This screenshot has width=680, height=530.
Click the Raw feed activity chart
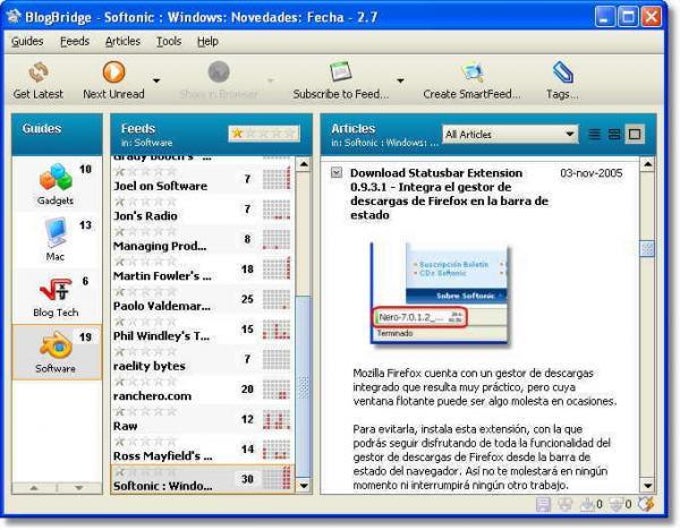276,419
